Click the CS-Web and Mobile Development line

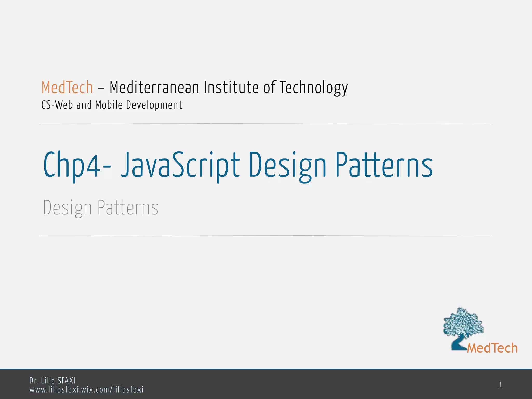click(112, 105)
